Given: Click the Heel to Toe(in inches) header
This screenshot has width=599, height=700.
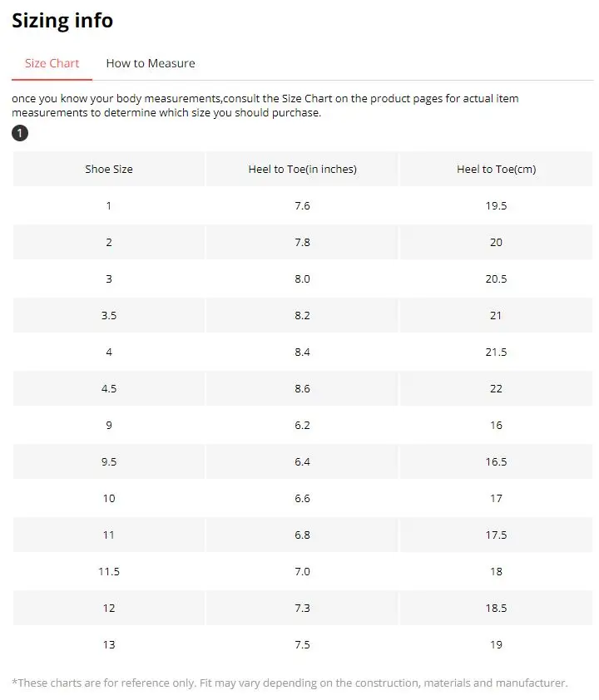Looking at the screenshot, I should 302,169.
